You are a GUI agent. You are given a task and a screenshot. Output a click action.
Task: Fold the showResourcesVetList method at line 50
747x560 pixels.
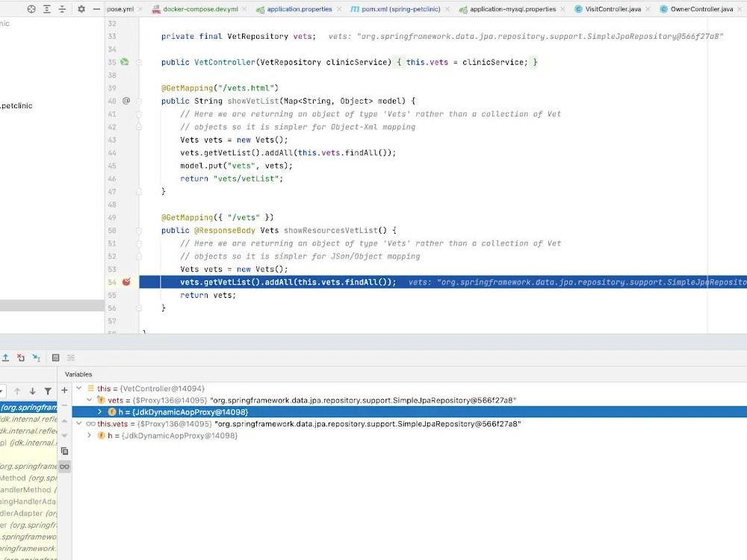139,231
